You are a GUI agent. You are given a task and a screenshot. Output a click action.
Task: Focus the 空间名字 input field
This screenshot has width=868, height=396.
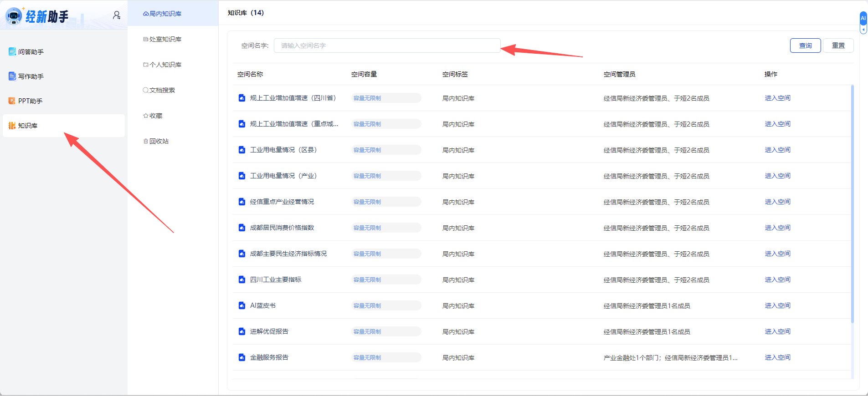pyautogui.click(x=387, y=46)
